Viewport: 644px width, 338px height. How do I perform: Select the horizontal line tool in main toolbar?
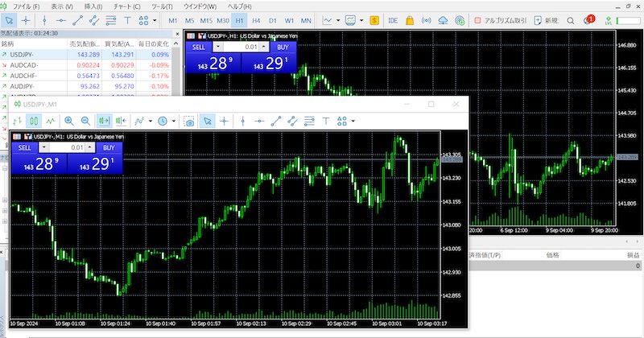[x=61, y=20]
